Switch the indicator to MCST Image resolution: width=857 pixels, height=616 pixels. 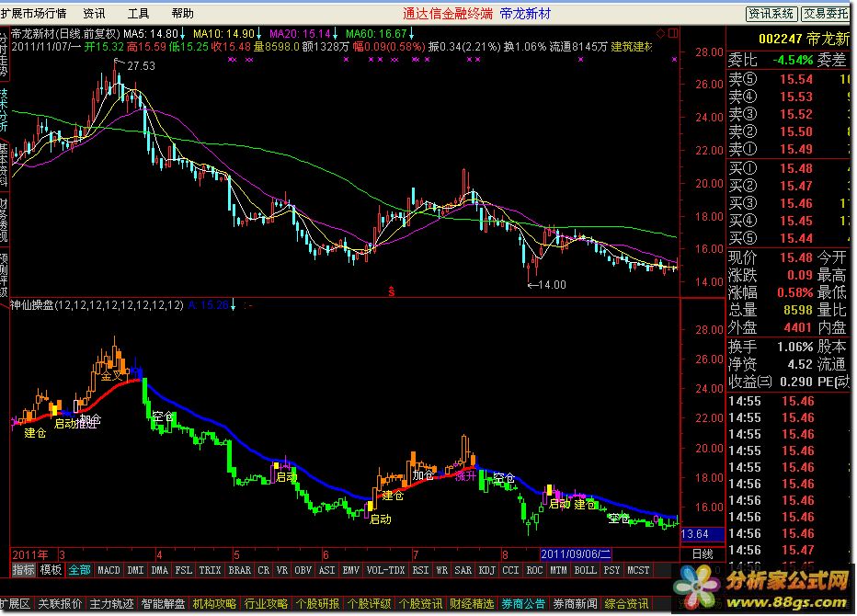pos(638,570)
